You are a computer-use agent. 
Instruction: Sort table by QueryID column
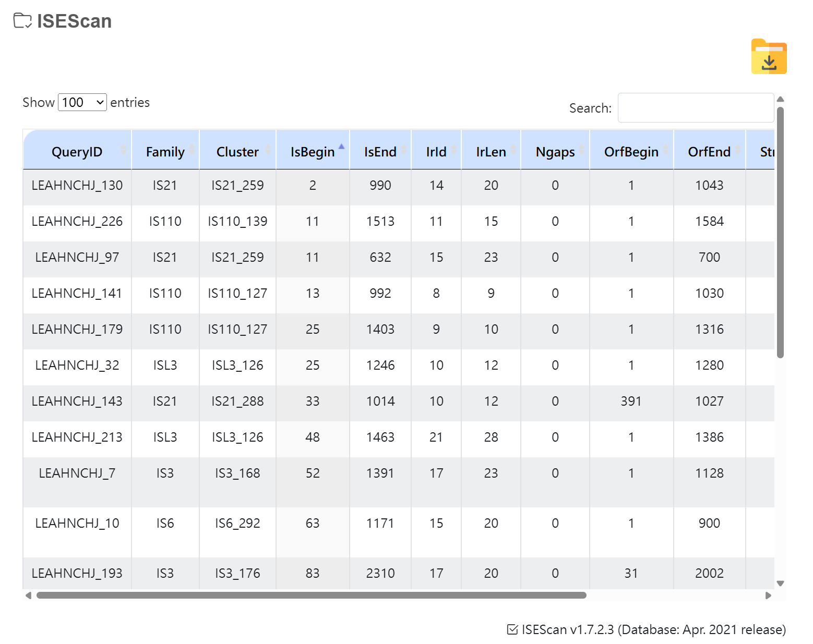pos(77,152)
